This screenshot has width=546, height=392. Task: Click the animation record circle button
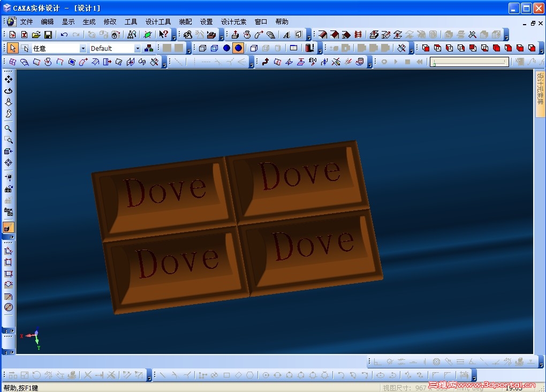click(384, 62)
